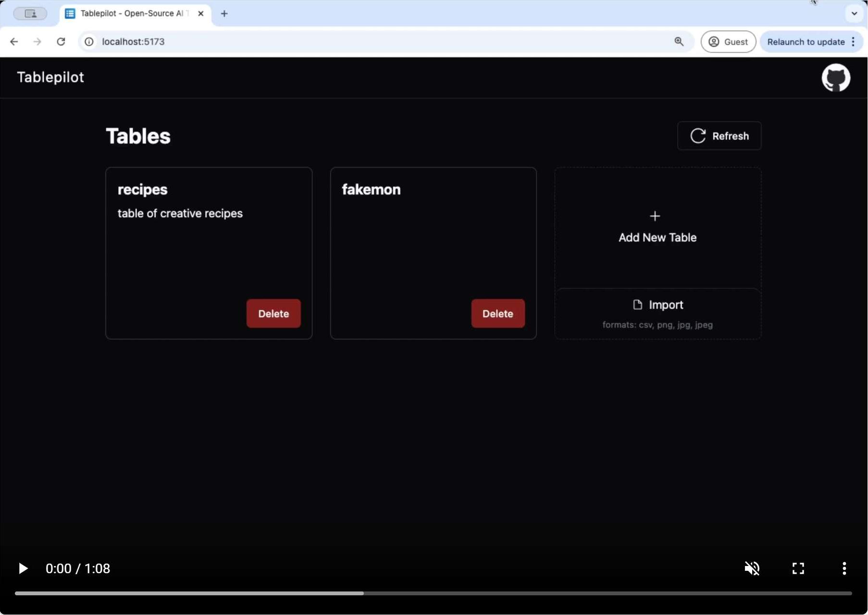
Task: Click the Refresh tables button
Action: tap(719, 136)
